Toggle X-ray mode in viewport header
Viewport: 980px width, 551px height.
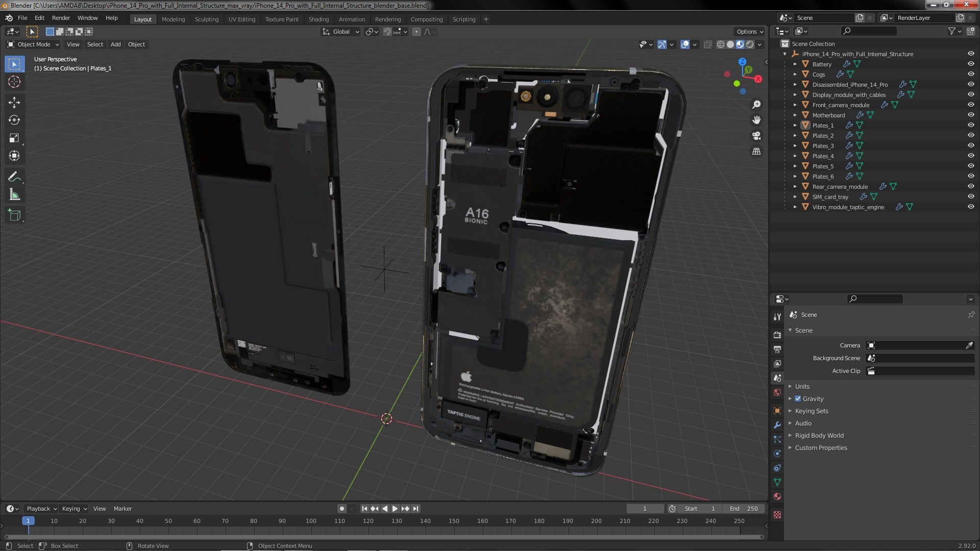(x=707, y=45)
